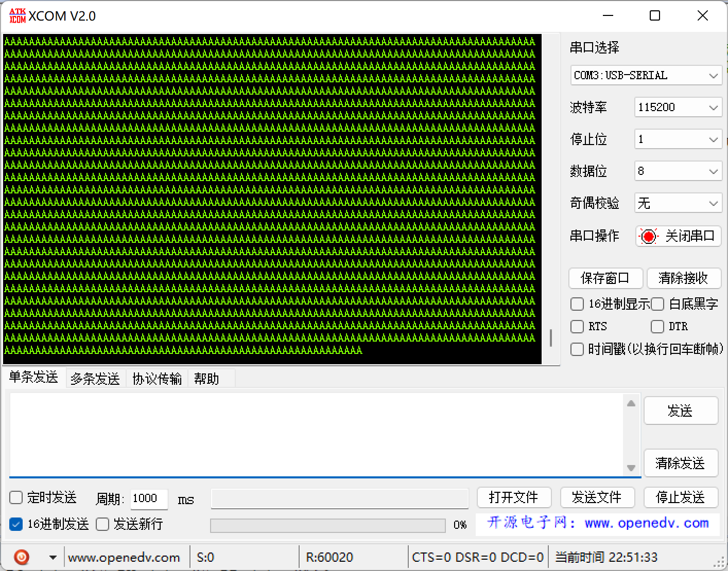Viewport: 728px width, 571px height.
Task: Click the www.openedv.com link
Action: tap(125, 557)
